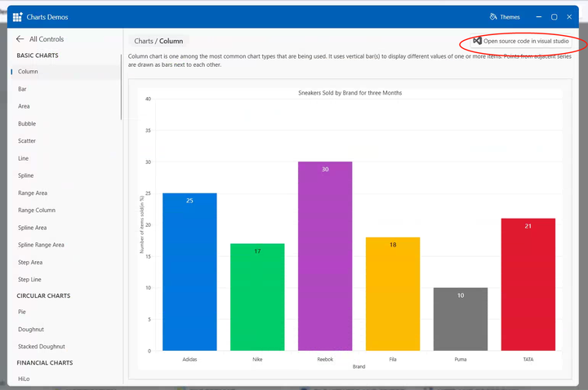Open the Stacked Doughnut chart demo
The width and height of the screenshot is (588, 390).
pyautogui.click(x=42, y=347)
